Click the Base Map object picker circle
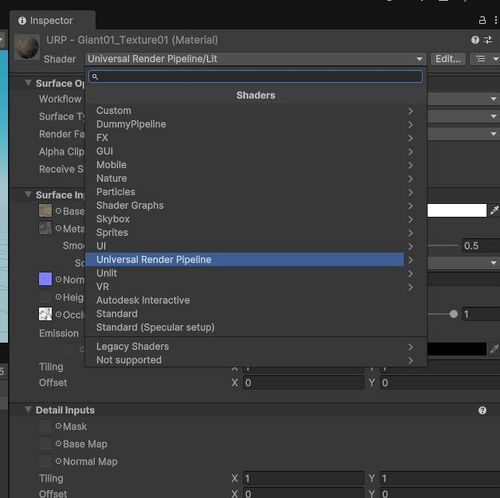Screen dimensions: 500x498 (x=58, y=211)
